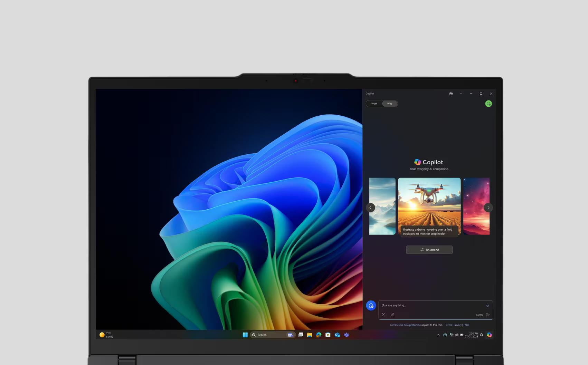Open the three-dots more options menu

[461, 94]
